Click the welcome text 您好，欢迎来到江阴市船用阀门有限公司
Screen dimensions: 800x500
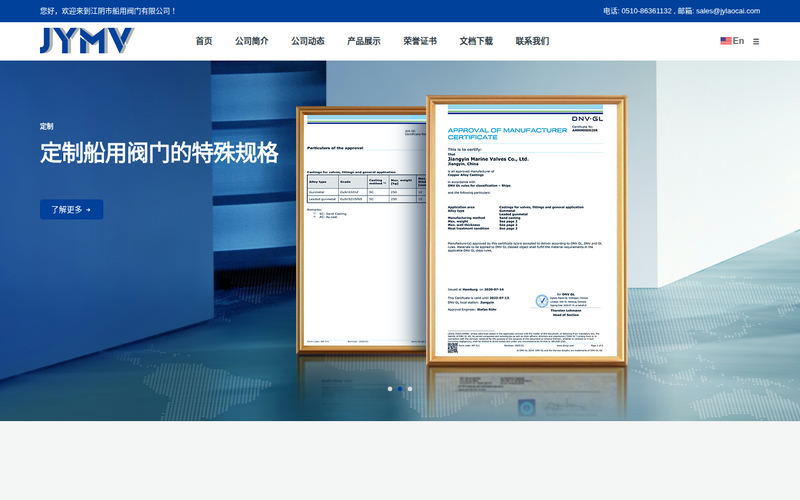point(108,11)
